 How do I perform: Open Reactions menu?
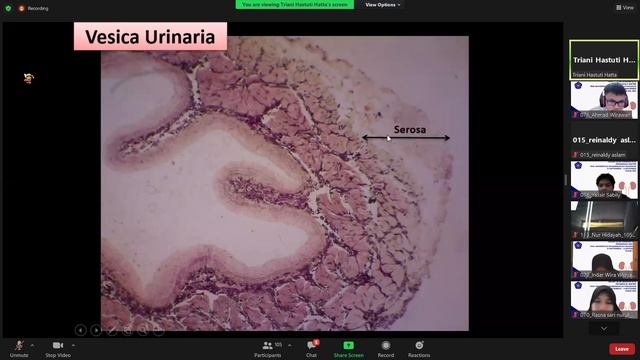419,349
